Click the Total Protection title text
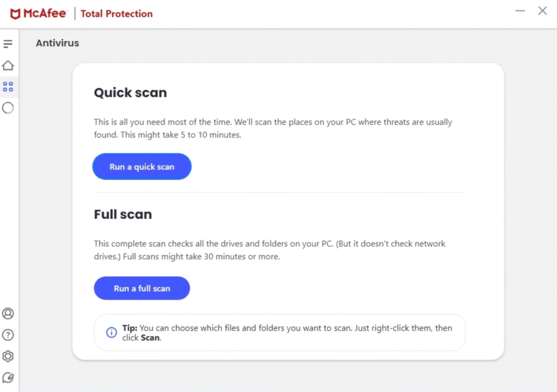Screen dimensions: 557x392 pos(116,14)
